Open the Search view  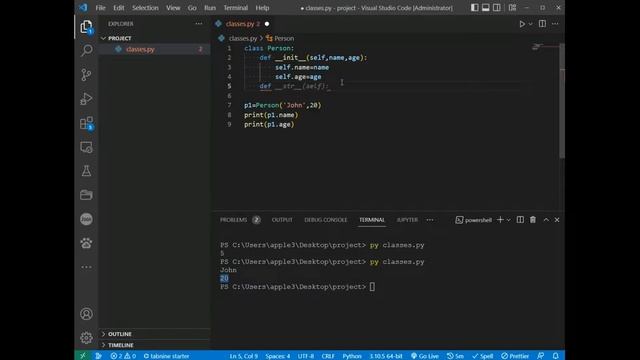86,51
